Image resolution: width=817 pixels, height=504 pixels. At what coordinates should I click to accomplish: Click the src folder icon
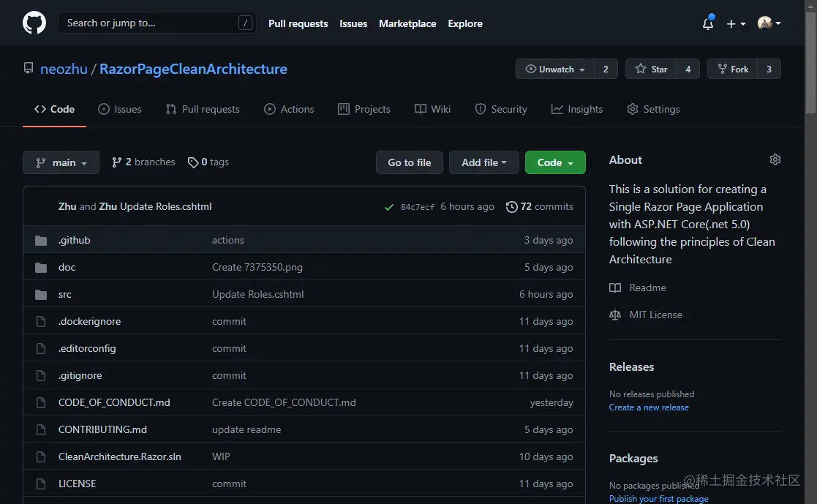pyautogui.click(x=41, y=295)
